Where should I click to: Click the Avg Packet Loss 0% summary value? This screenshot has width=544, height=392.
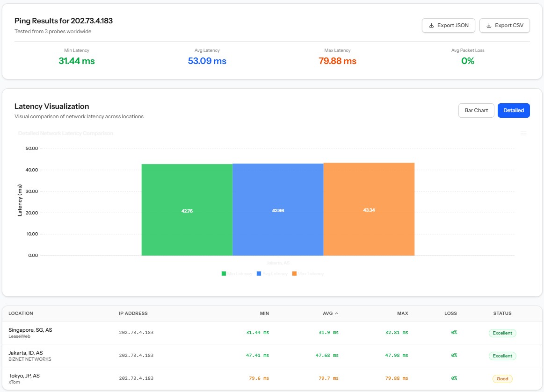(x=468, y=61)
